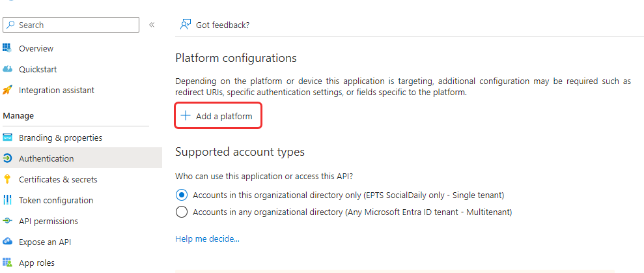Click the Quickstart cloud icon
Viewport: 644px width, 273px height.
(x=8, y=69)
